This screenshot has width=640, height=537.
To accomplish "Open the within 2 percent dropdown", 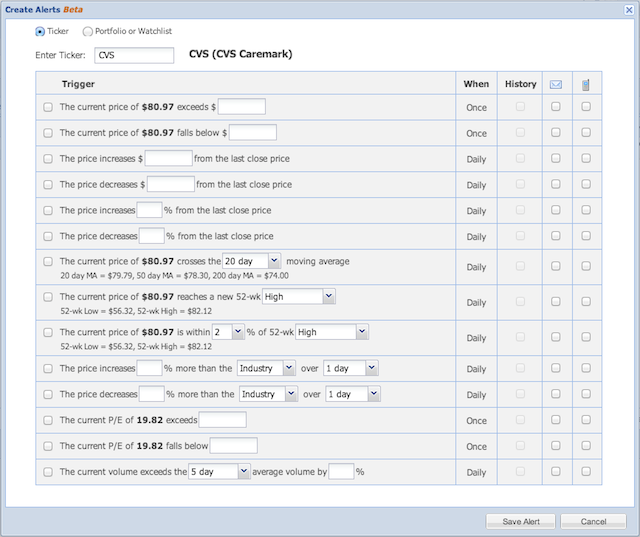I will tap(228, 332).
